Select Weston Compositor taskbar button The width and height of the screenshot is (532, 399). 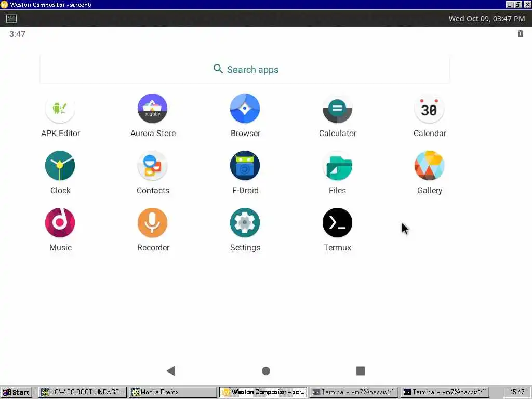(263, 392)
